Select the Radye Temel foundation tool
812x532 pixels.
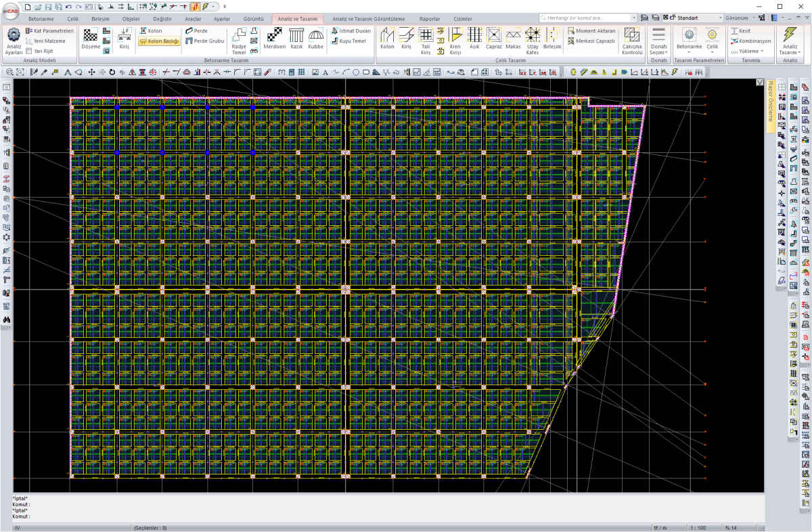coord(239,41)
